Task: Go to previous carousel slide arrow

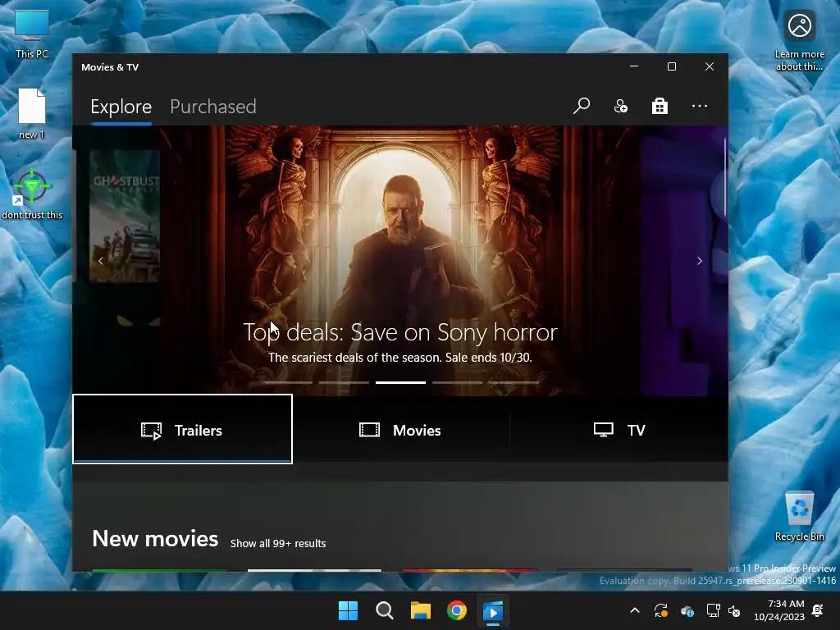Action: (x=101, y=261)
